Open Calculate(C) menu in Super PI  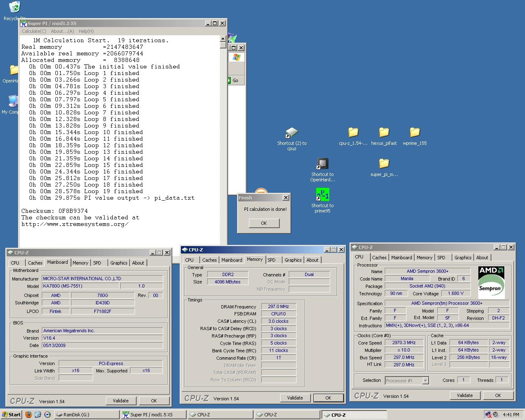point(34,31)
